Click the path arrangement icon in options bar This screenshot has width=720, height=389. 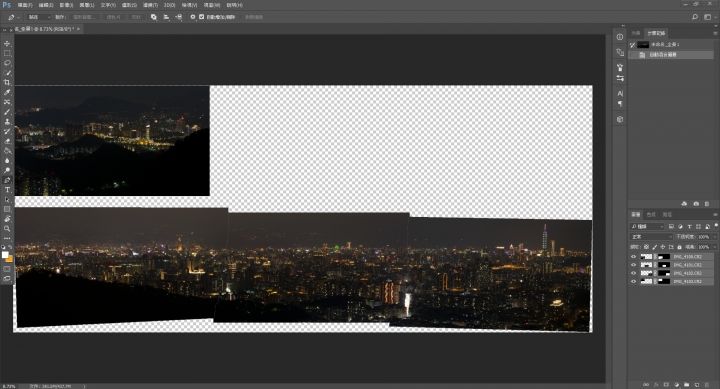click(179, 17)
